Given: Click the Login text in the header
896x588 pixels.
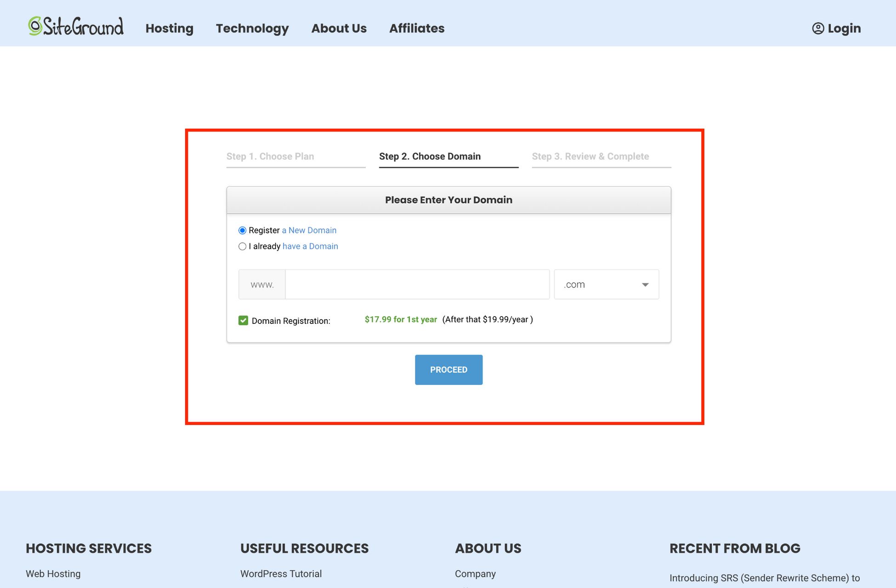Looking at the screenshot, I should point(844,28).
